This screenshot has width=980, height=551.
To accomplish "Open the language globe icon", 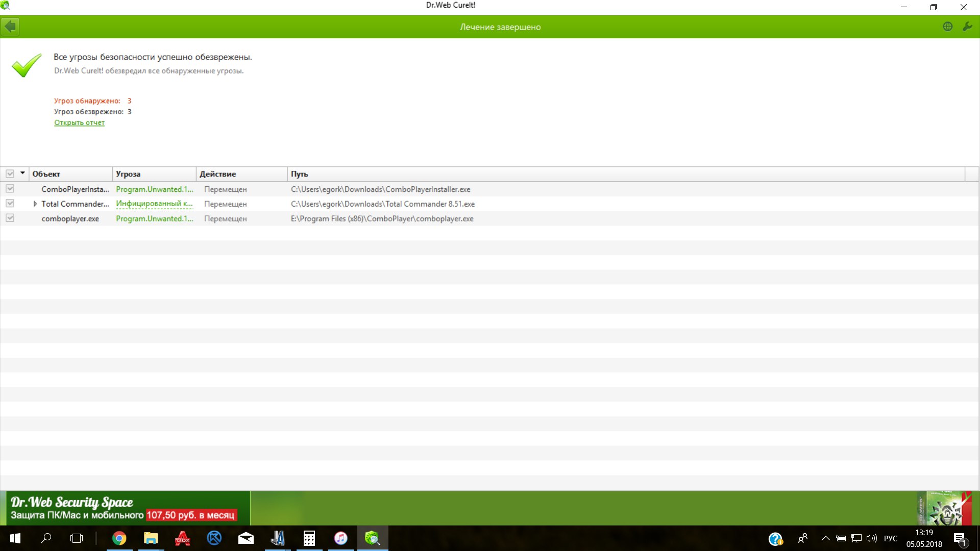I will coord(947,27).
